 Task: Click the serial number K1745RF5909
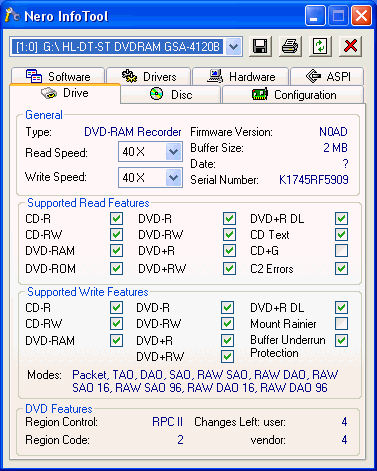(x=314, y=180)
